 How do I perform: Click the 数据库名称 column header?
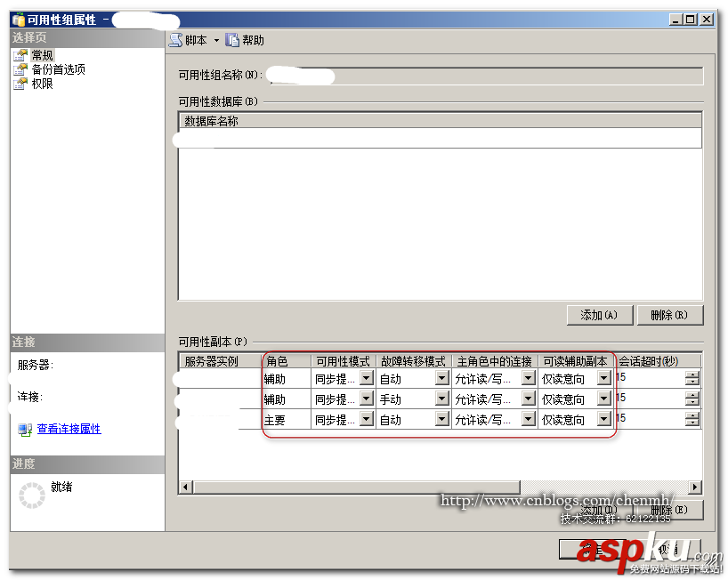[x=441, y=121]
